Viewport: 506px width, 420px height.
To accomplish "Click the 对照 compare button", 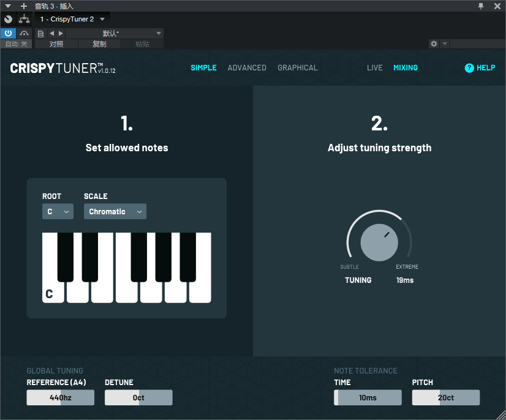I will (x=56, y=44).
